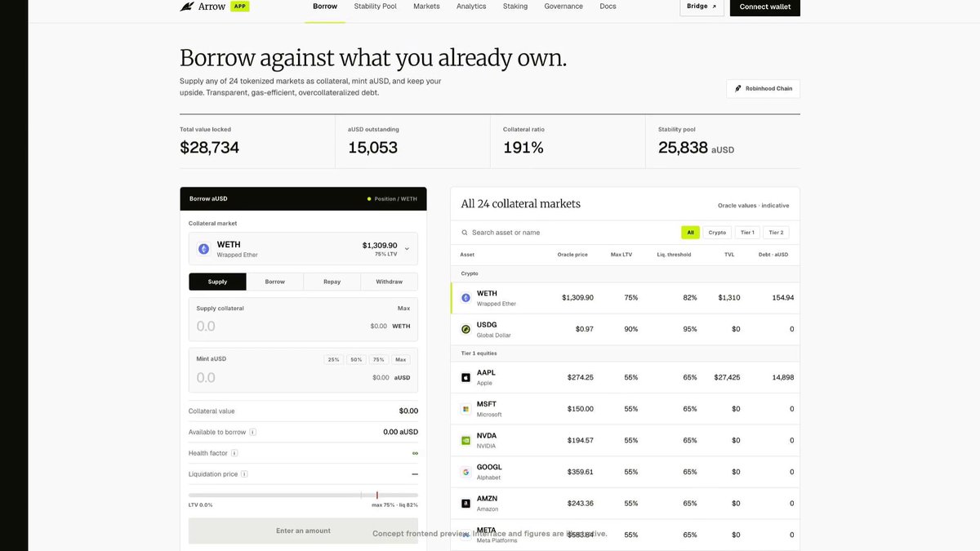Click the Apple logo icon in the AAPL row

click(465, 377)
